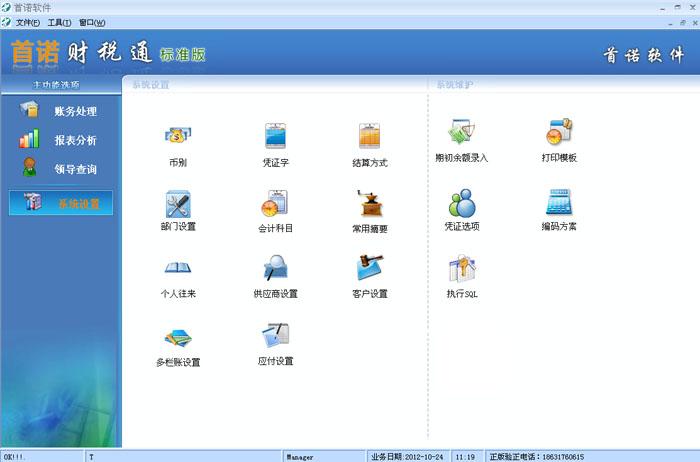
Task: Select the 编码方案 coding scheme icon
Action: [559, 203]
